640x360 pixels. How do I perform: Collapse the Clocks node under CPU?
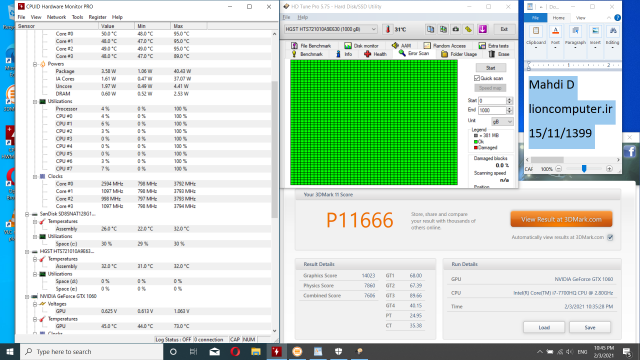(x=35, y=176)
